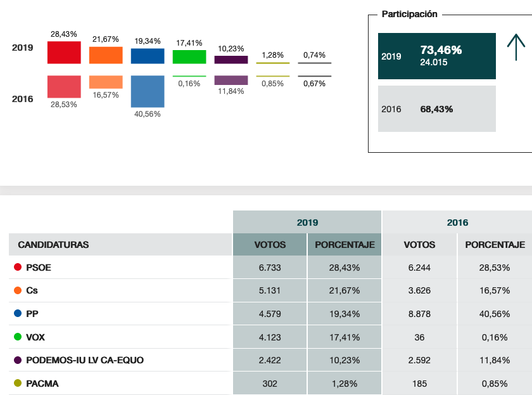Viewport: 532px width, 395px height.
Task: Click PSOE's 2016 votes cell 6.244
Action: tap(419, 268)
